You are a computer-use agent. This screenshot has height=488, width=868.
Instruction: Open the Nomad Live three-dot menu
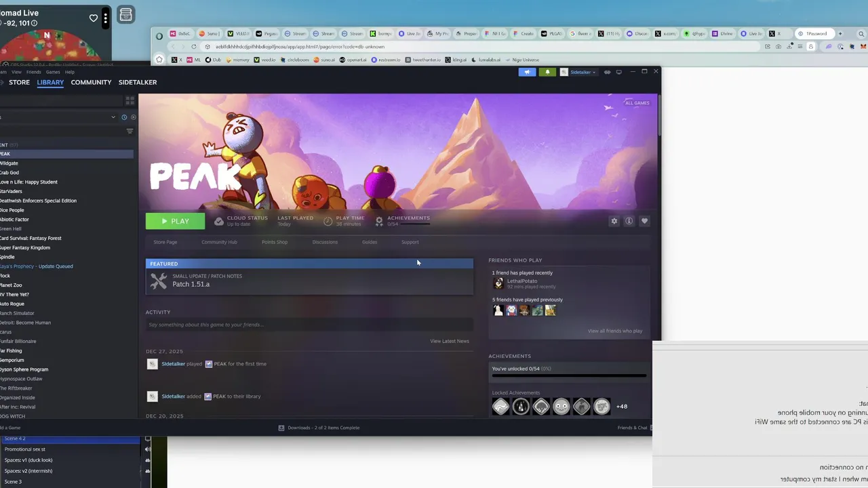tap(106, 18)
